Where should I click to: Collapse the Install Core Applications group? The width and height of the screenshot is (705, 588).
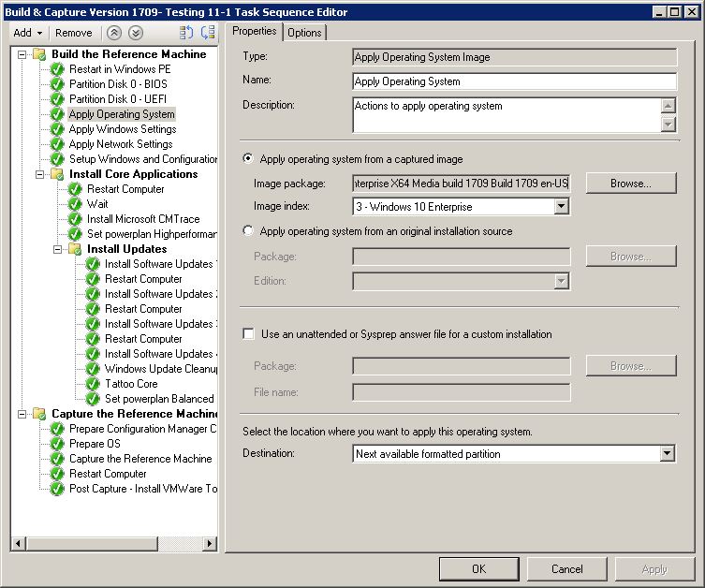(x=39, y=174)
